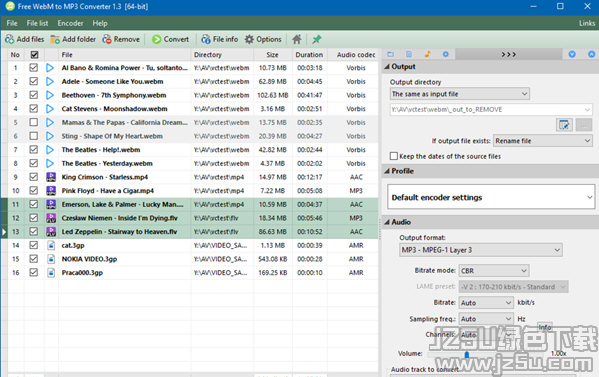This screenshot has height=377, width=599.
Task: Open Options with the gear icon
Action: [249, 39]
